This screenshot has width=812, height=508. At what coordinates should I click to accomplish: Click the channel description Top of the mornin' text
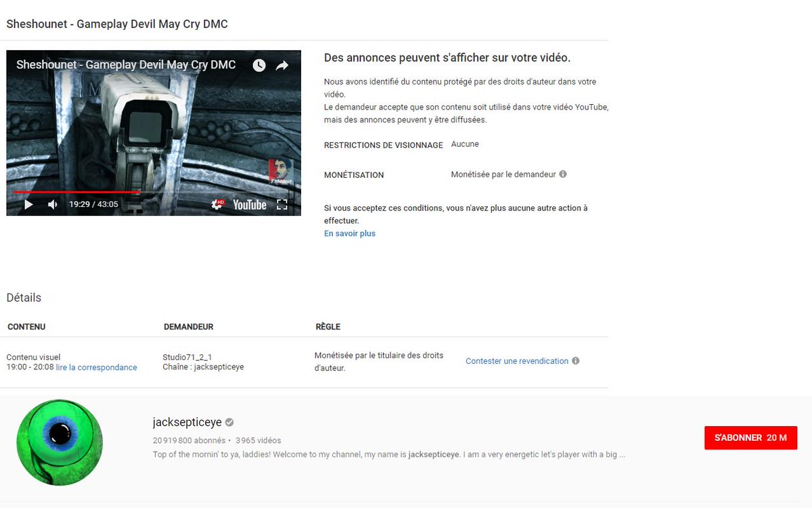pyautogui.click(x=389, y=455)
